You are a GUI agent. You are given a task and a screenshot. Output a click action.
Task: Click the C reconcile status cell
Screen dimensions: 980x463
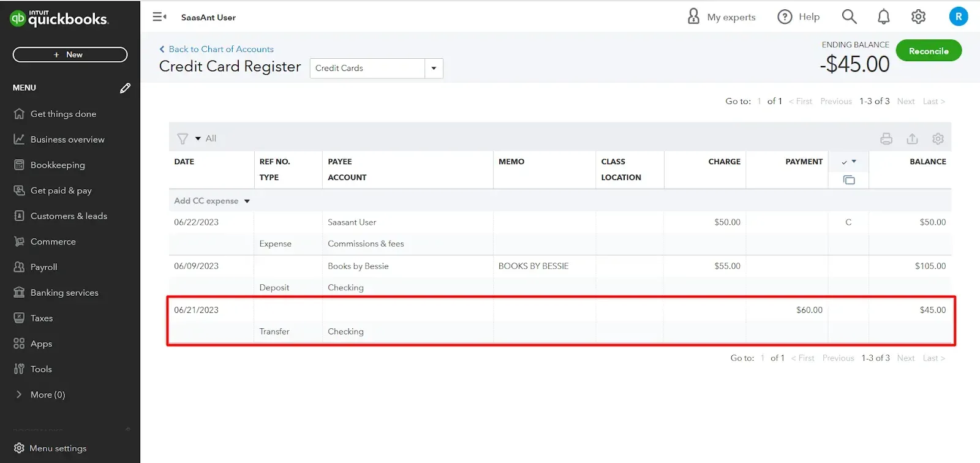click(x=848, y=222)
